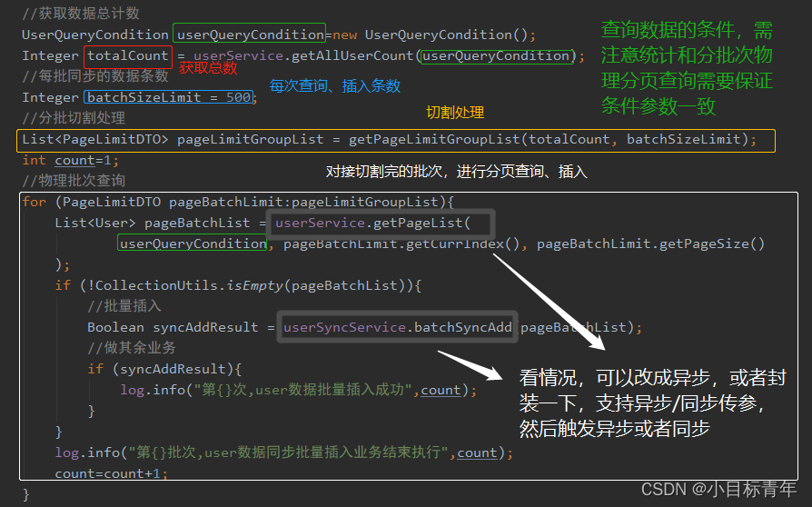Click the 'int count=1;' line
The height and width of the screenshot is (507, 812).
[71, 160]
